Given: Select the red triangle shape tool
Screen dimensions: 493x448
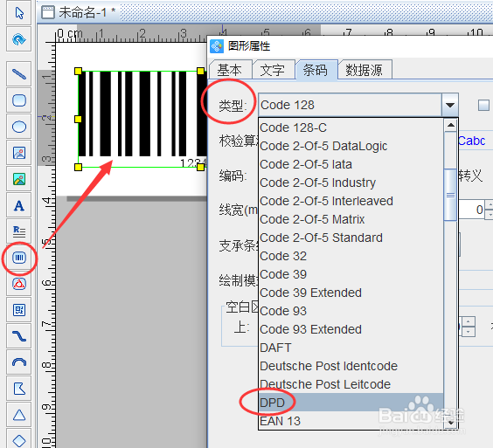Looking at the screenshot, I should (19, 284).
